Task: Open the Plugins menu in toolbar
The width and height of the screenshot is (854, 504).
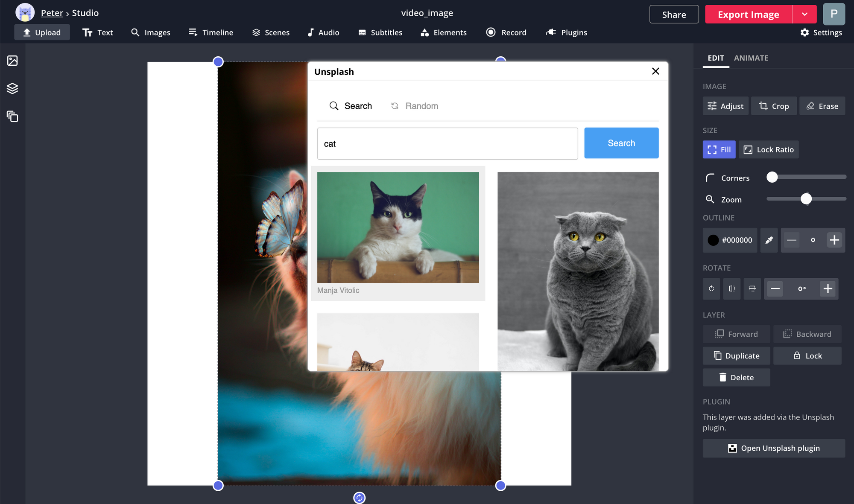Action: click(x=567, y=32)
